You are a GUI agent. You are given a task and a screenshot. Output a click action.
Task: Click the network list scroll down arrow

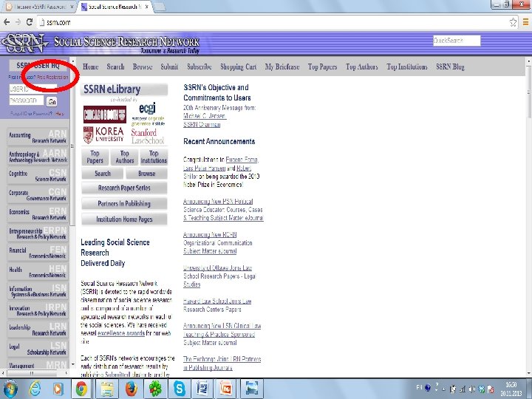pos(72,364)
